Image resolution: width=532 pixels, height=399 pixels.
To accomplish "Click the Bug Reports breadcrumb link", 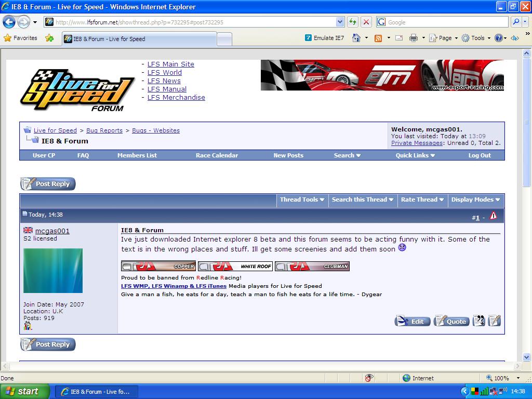I will pos(104,130).
